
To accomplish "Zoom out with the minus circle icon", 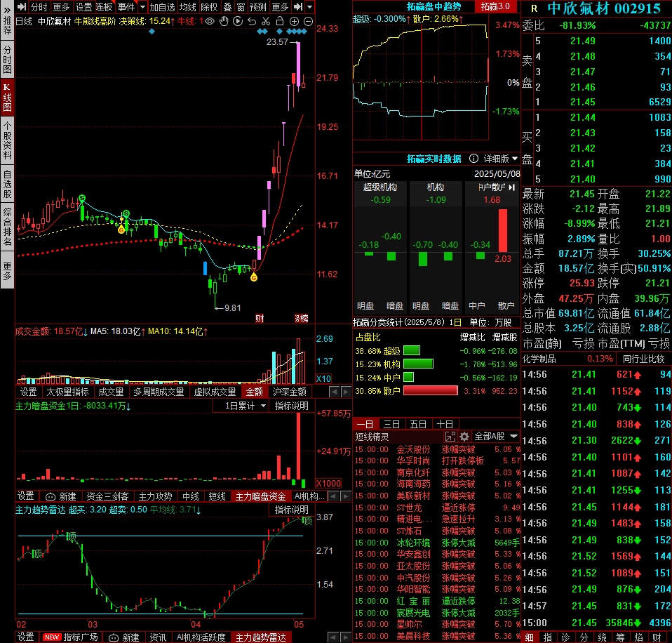I will 308,21.
